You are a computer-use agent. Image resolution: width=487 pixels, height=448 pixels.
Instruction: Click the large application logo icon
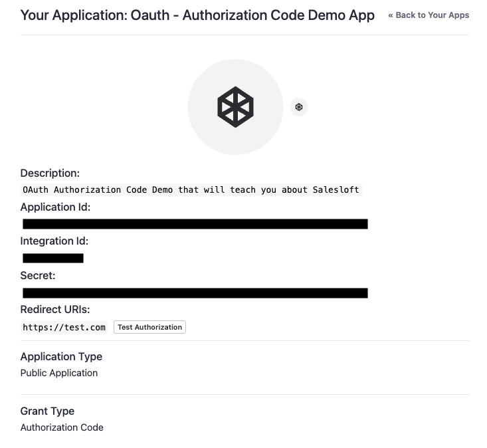pos(235,107)
